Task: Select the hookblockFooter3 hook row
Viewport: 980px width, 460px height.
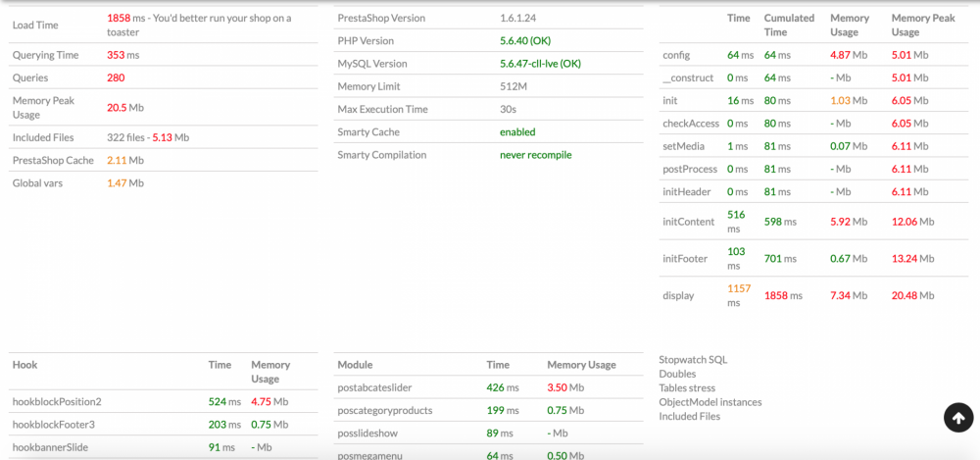Action: tap(54, 425)
